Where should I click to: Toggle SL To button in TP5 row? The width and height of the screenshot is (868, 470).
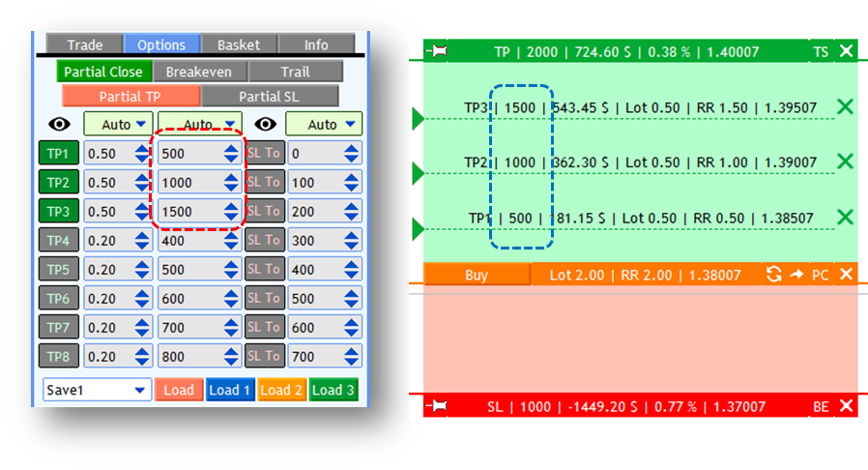pyautogui.click(x=264, y=269)
